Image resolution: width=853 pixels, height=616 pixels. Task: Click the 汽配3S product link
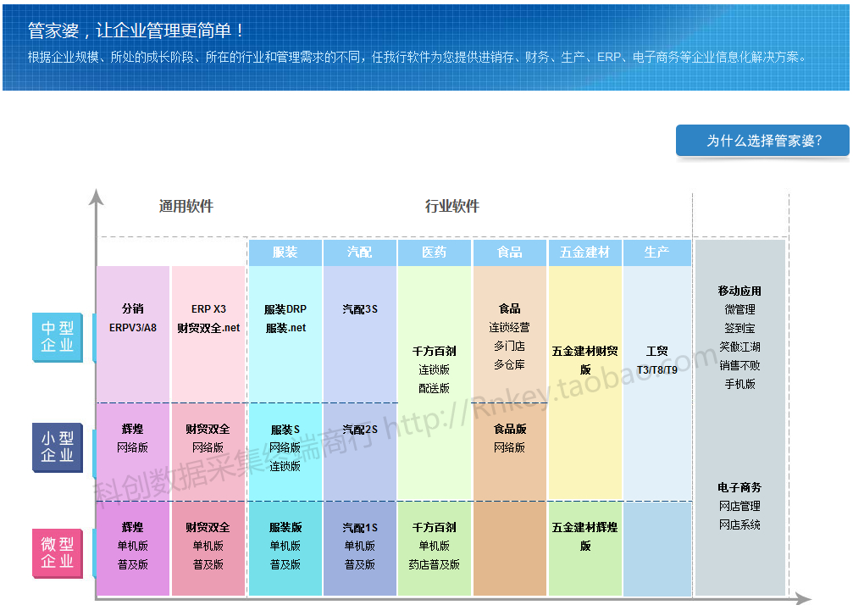[x=360, y=309]
